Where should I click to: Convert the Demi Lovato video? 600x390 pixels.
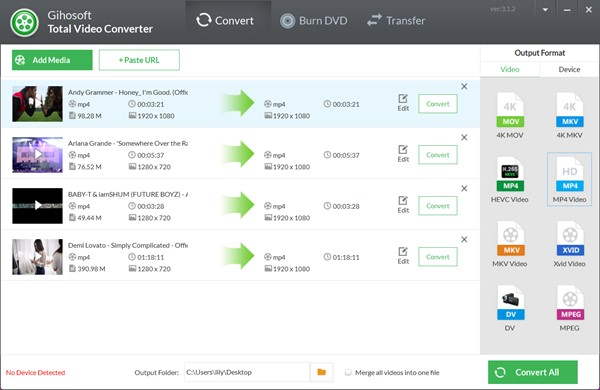438,257
